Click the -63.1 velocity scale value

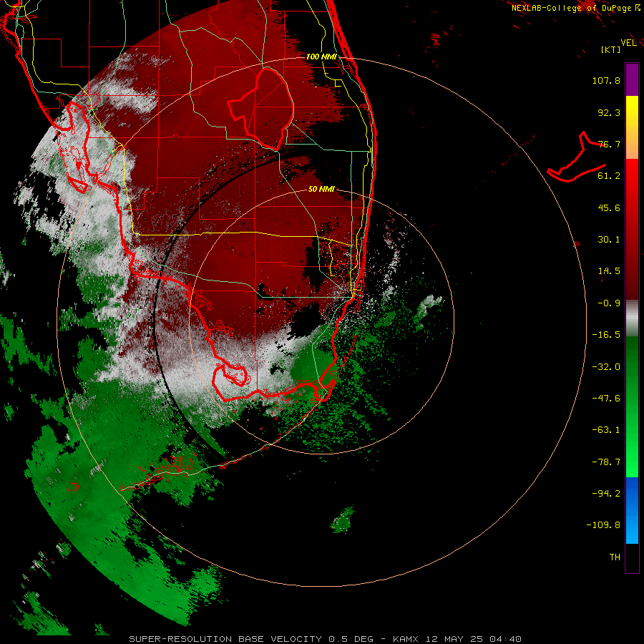(x=606, y=430)
